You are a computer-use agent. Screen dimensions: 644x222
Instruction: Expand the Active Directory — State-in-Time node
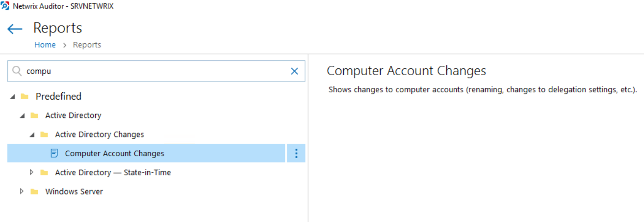pos(31,172)
